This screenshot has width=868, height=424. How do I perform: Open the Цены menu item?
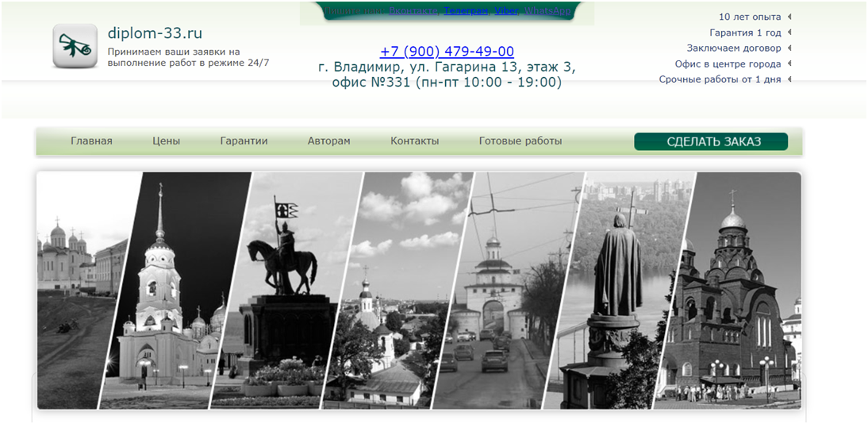(x=166, y=141)
